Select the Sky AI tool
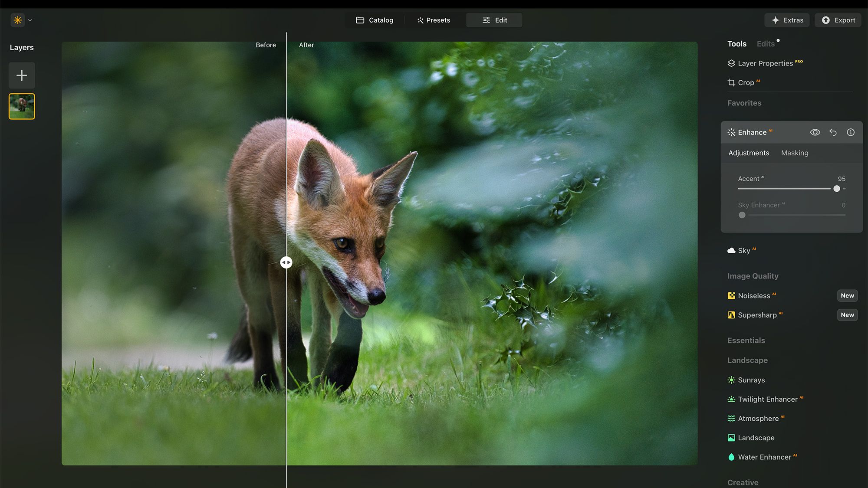Viewport: 868px width, 488px height. (745, 250)
